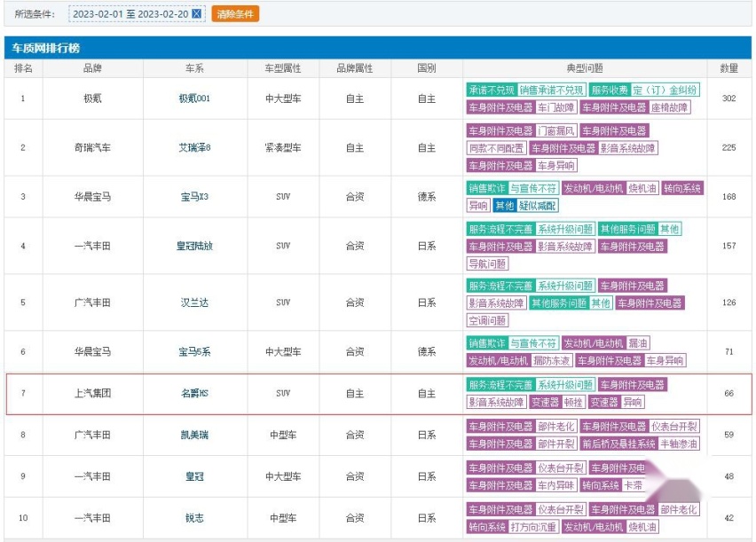Click the 国别 column header
The image size is (756, 542).
(x=427, y=68)
